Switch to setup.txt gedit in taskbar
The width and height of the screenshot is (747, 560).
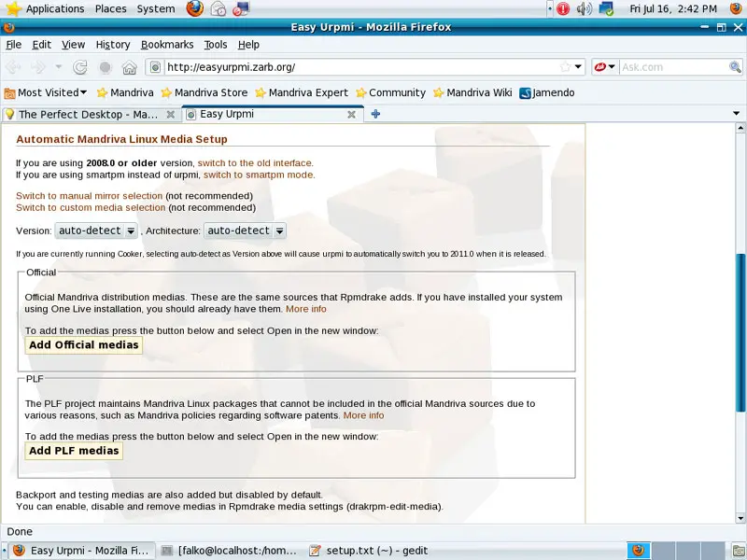[x=368, y=551]
